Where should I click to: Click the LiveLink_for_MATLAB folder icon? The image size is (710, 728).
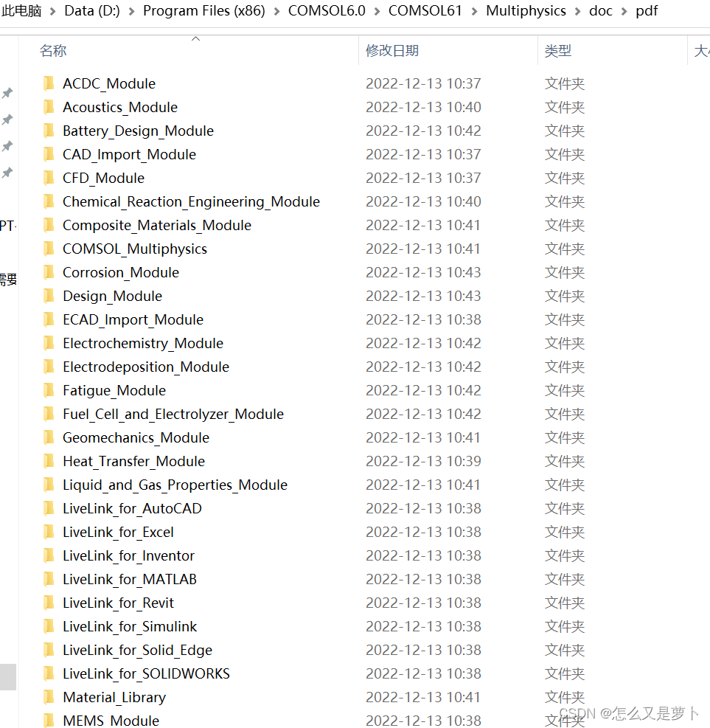coord(49,580)
